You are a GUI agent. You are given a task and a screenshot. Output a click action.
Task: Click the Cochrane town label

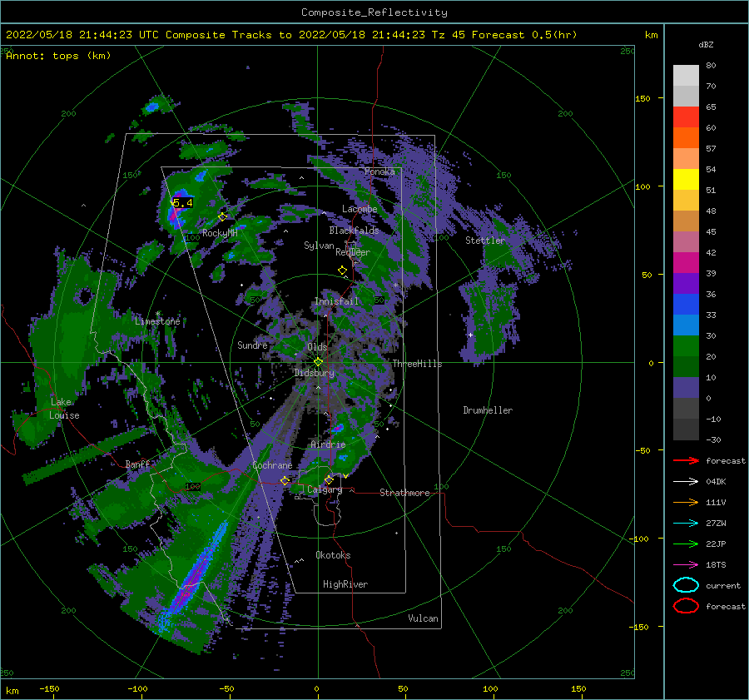click(x=272, y=465)
